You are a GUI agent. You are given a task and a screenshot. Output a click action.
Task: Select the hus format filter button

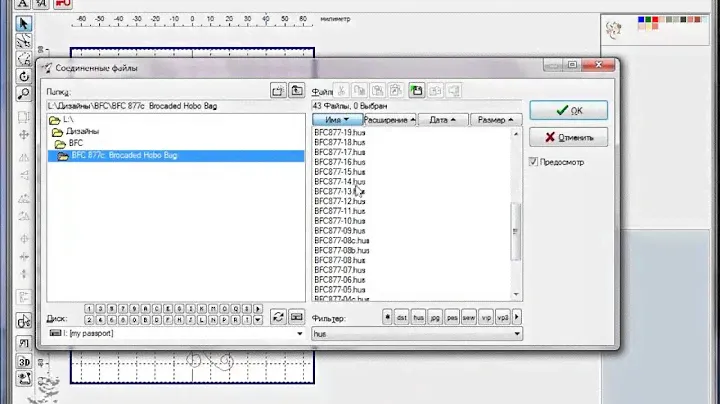419,317
